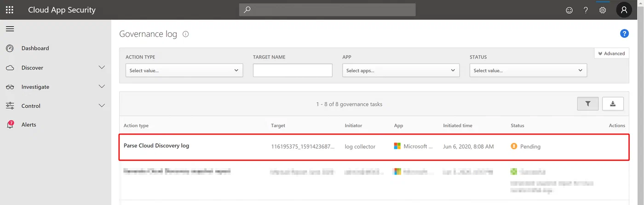
Task: Open Investigate in the sidebar
Action: 35,87
